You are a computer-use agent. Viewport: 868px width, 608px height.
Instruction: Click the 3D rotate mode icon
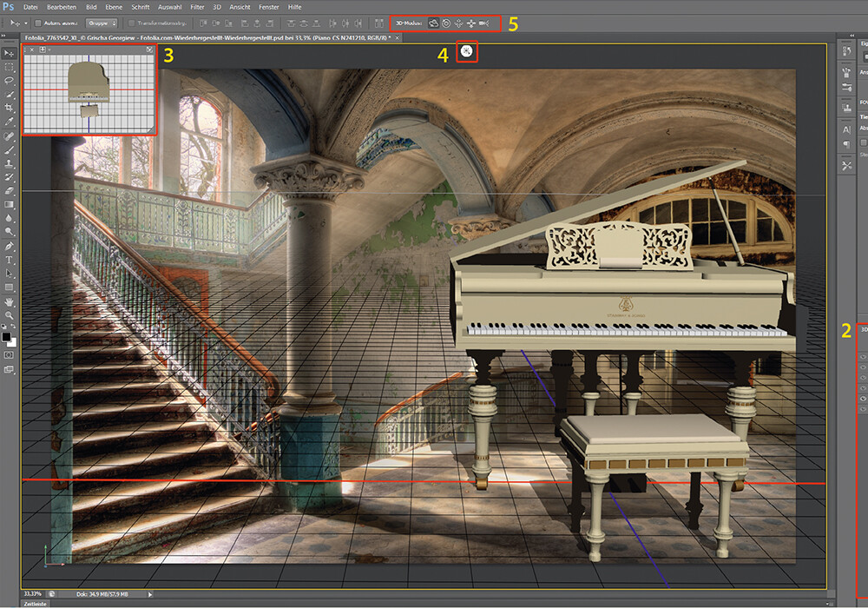433,23
